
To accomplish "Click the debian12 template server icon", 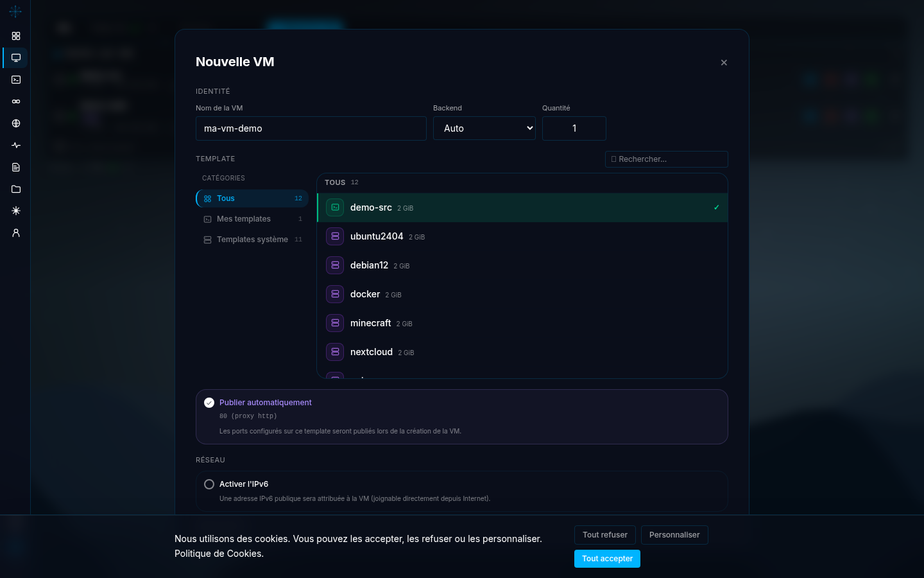I will pos(335,265).
